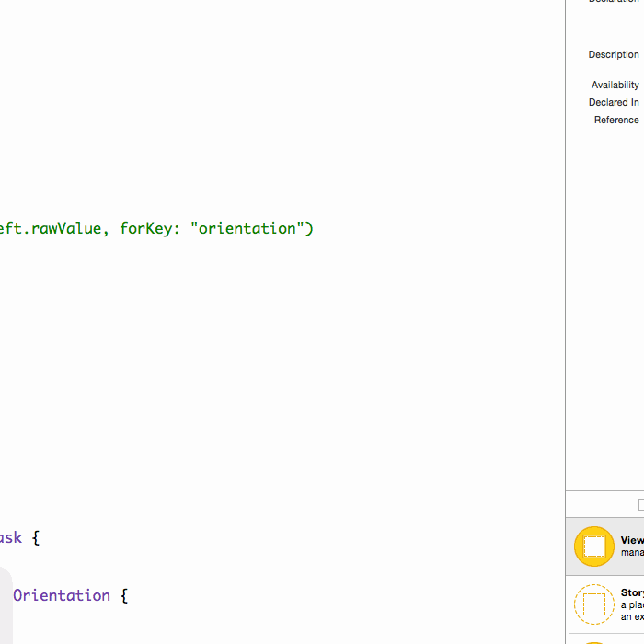Select the Storyboard Reference library row title

[632, 593]
